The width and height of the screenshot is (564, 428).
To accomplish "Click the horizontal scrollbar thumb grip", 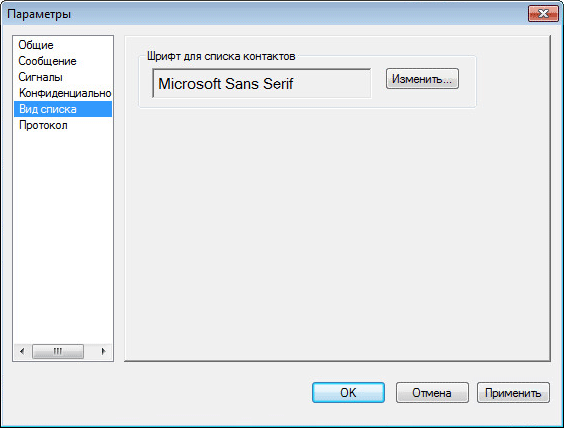I will pyautogui.click(x=58, y=351).
